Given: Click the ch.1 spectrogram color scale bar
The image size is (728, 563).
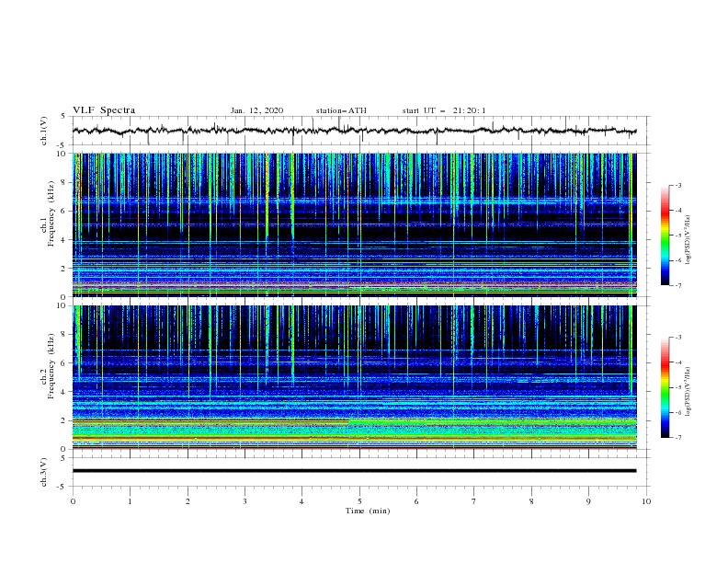Looking at the screenshot, I should coord(665,236).
